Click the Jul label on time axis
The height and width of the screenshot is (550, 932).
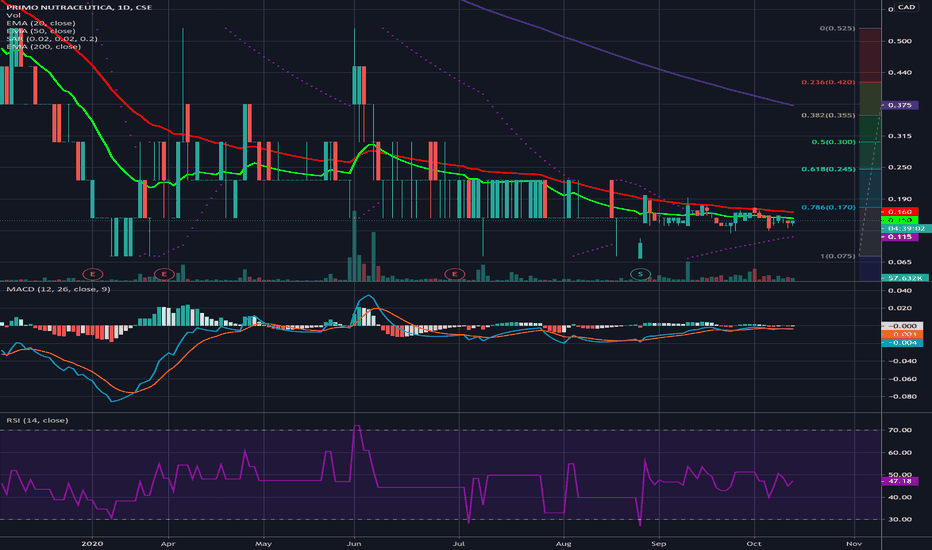(x=458, y=543)
